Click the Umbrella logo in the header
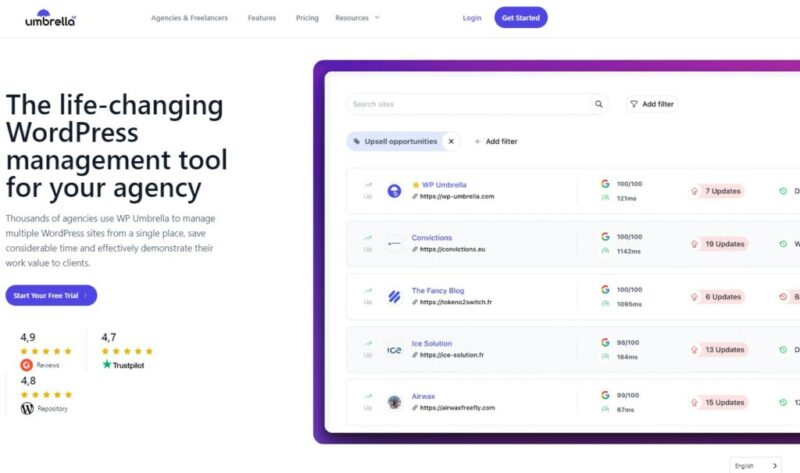The height and width of the screenshot is (473, 800). tap(51, 18)
